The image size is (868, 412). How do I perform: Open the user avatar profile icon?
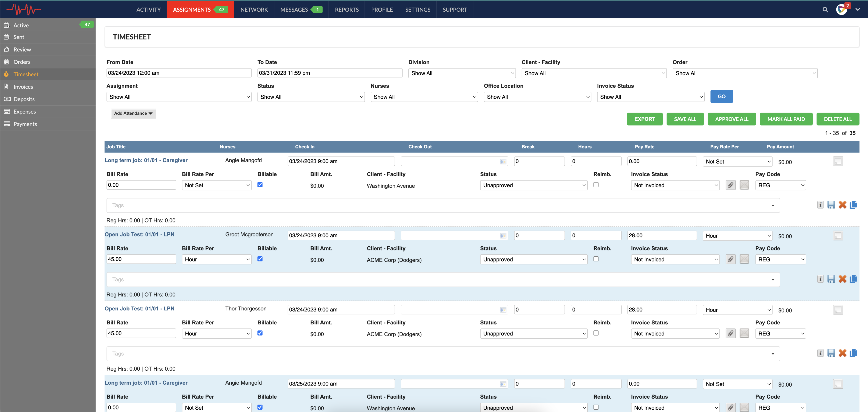pos(841,10)
